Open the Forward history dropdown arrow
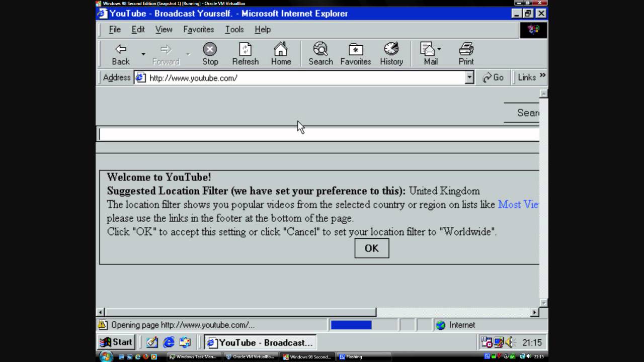644x362 pixels. pyautogui.click(x=188, y=54)
